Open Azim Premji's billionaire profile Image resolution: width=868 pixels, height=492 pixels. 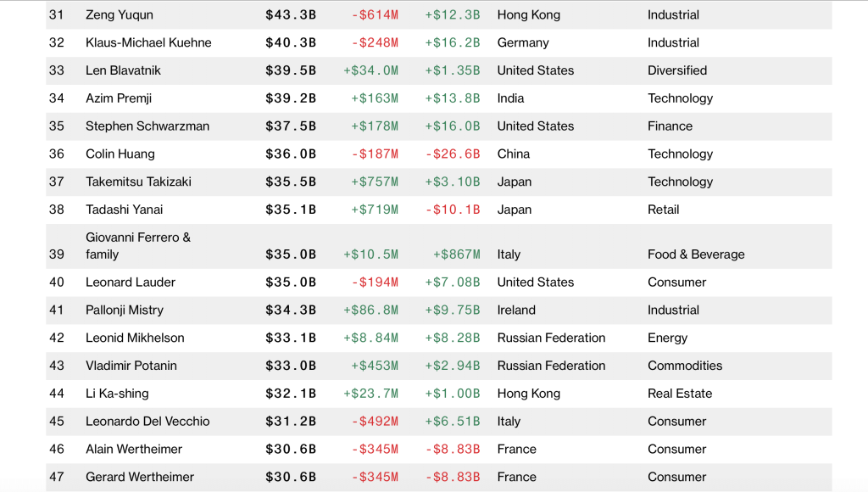tap(120, 98)
